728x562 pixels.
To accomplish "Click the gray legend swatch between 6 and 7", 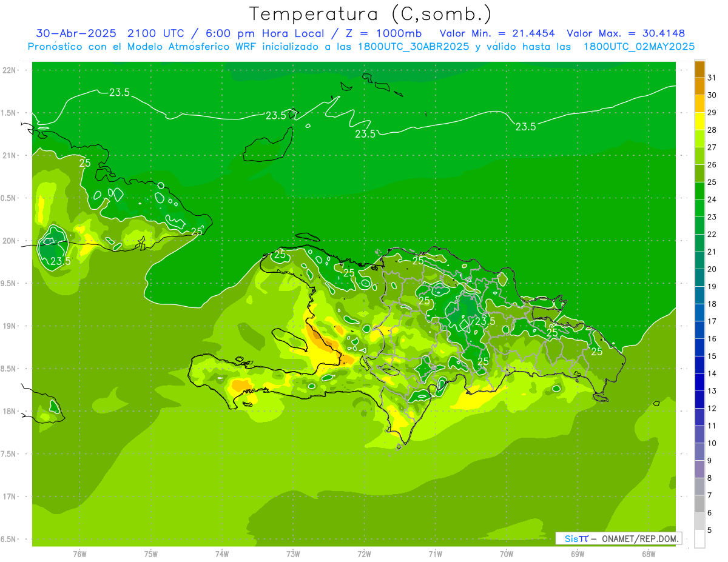I will (x=699, y=504).
